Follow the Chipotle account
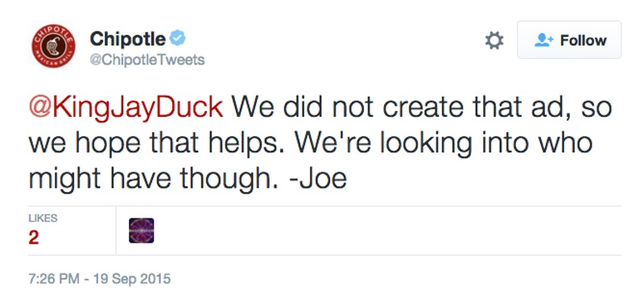 coord(569,40)
